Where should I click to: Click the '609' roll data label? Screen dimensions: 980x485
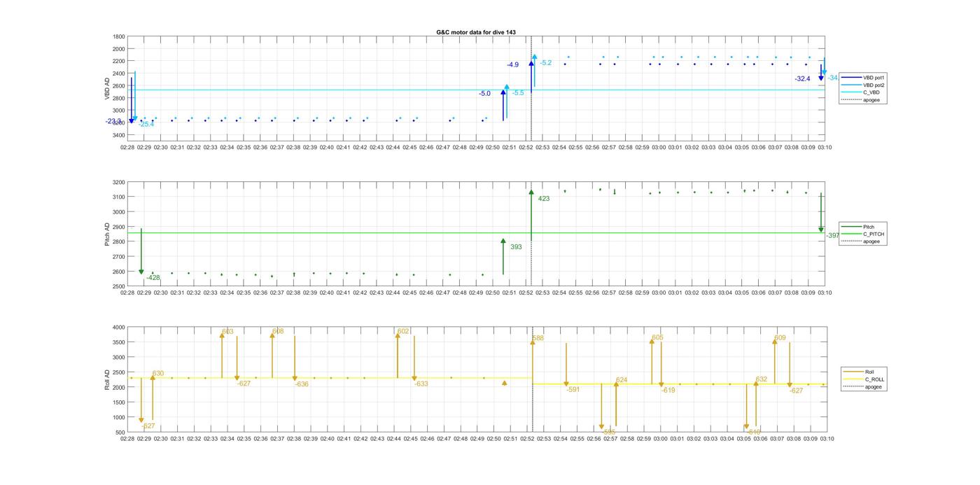pos(780,339)
